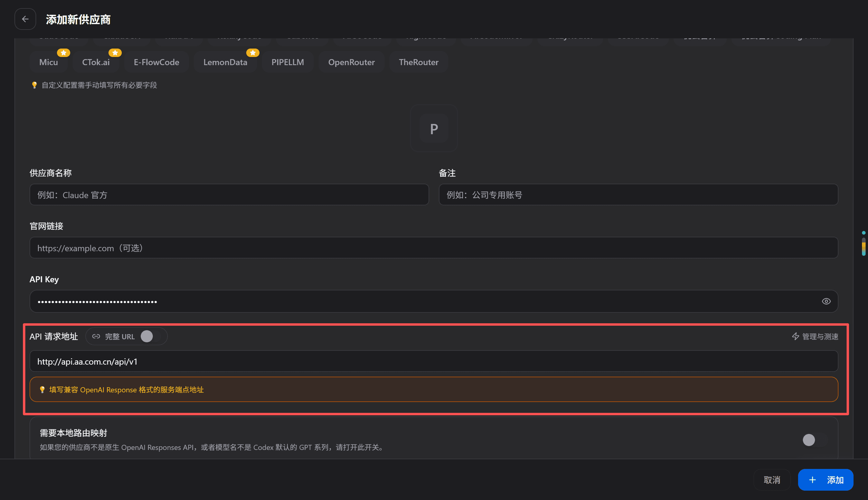Viewport: 868px width, 500px height.
Task: Click the API 请求地址 input field
Action: coord(434,361)
